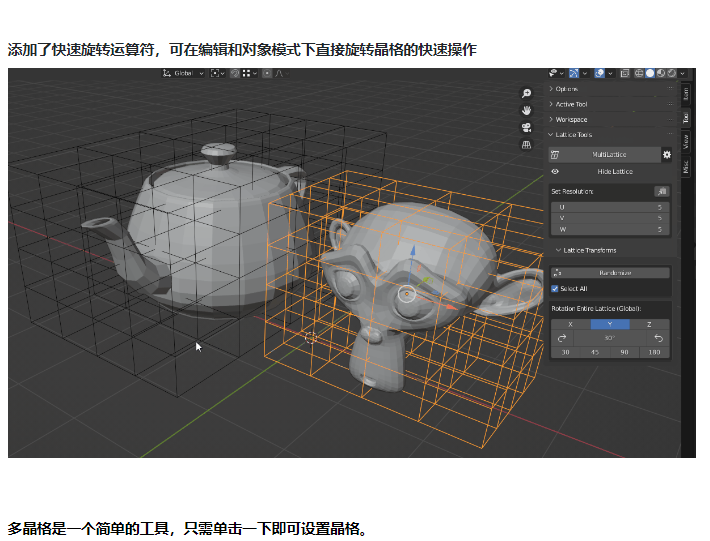
Task: Expand the Active Tool panel
Action: coord(551,104)
